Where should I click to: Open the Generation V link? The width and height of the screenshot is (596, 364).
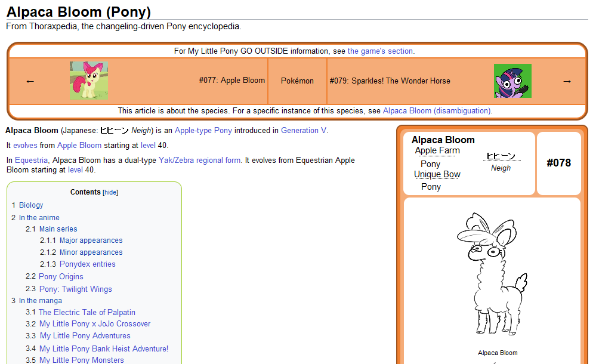pos(303,130)
